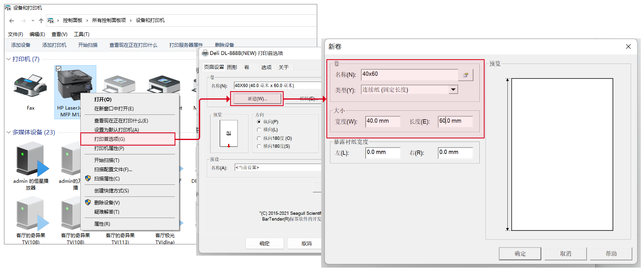The image size is (644, 270).
Task: Click the 宽度(W) input field
Action: click(x=382, y=121)
